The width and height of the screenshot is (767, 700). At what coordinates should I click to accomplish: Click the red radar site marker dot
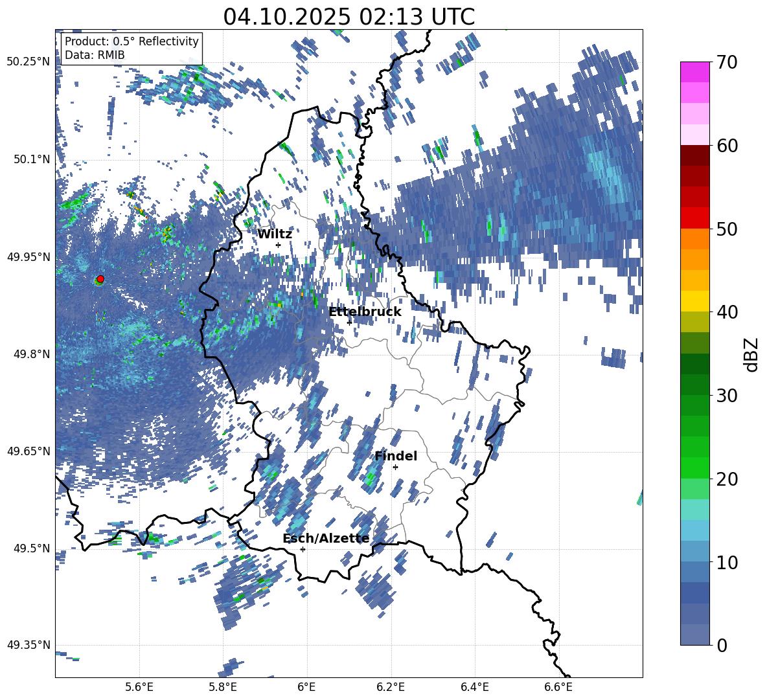pos(100,279)
